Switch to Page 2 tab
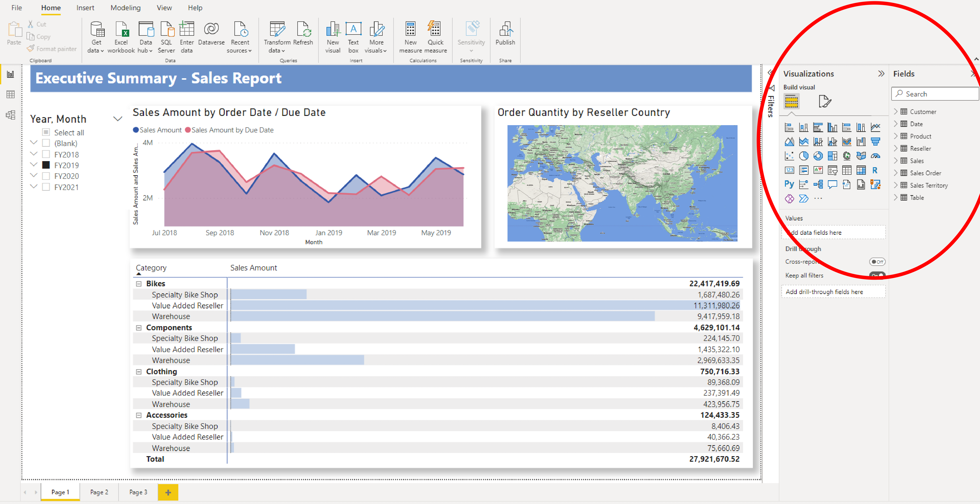Viewport: 980px width, 504px height. 99,492
